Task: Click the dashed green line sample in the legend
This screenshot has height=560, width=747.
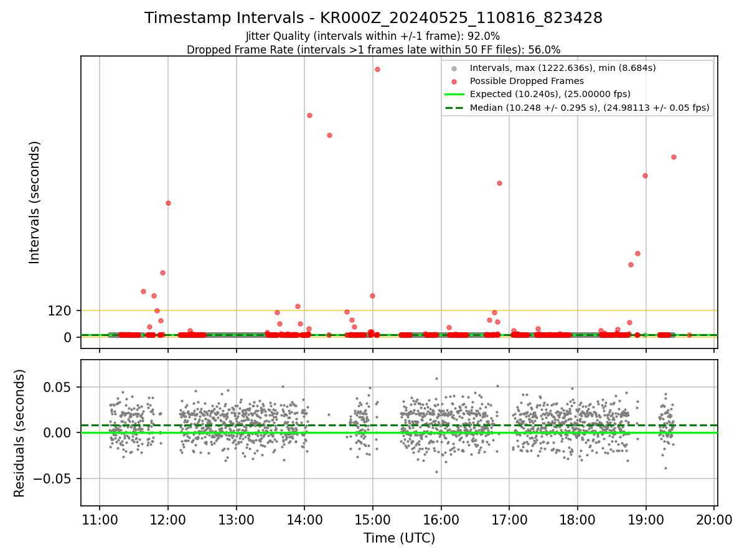Action: [454, 108]
